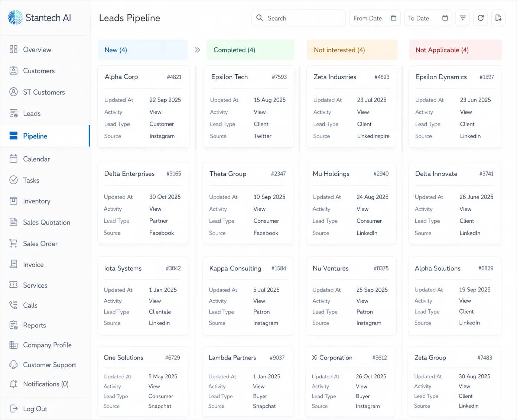
Task: Open the calendar icon in From Date
Action: point(394,18)
